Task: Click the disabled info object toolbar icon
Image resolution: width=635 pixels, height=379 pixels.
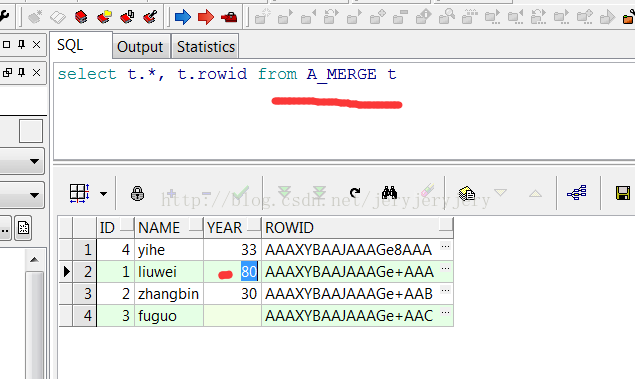Action: coord(424,17)
